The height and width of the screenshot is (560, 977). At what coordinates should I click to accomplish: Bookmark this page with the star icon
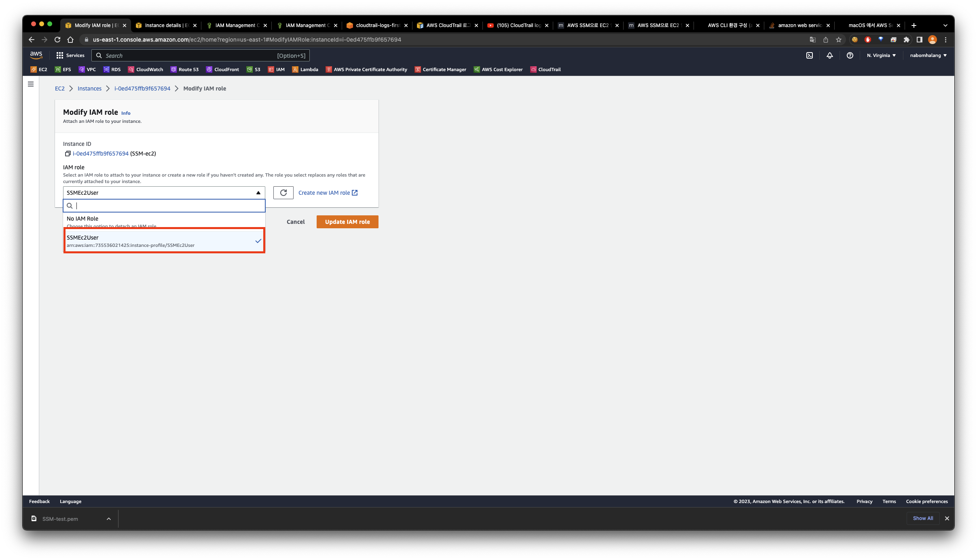(x=838, y=40)
